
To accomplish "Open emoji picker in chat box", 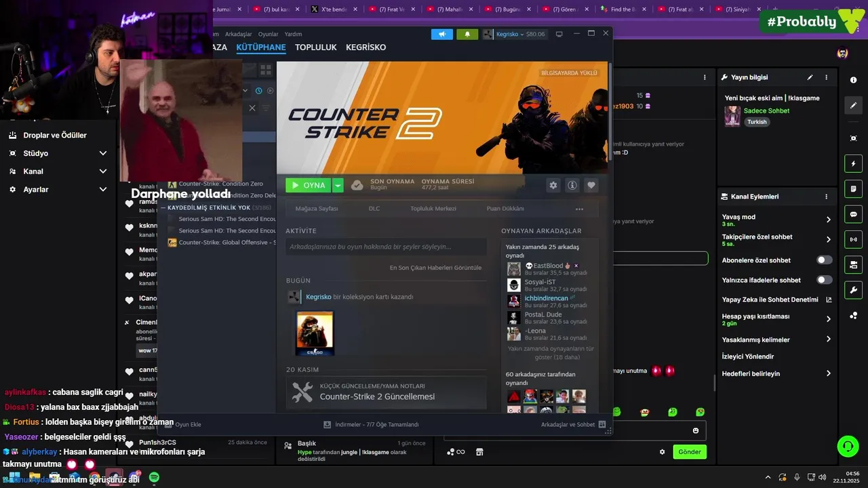I will 696,430.
